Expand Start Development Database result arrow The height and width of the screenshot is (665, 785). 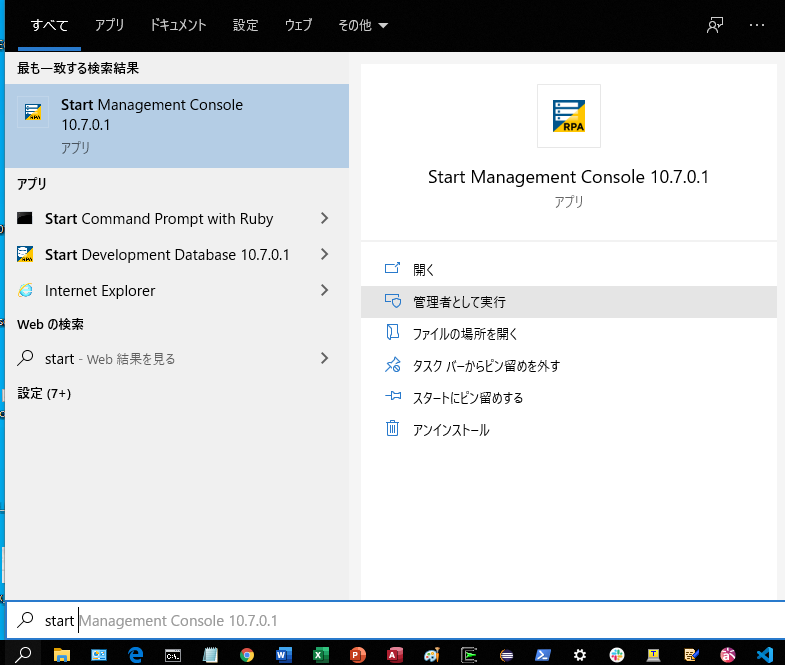point(324,254)
